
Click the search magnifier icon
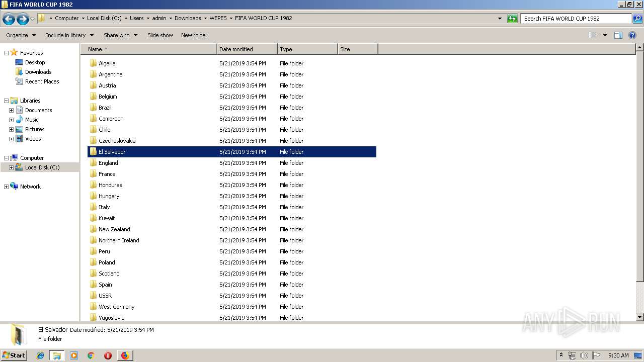(637, 19)
